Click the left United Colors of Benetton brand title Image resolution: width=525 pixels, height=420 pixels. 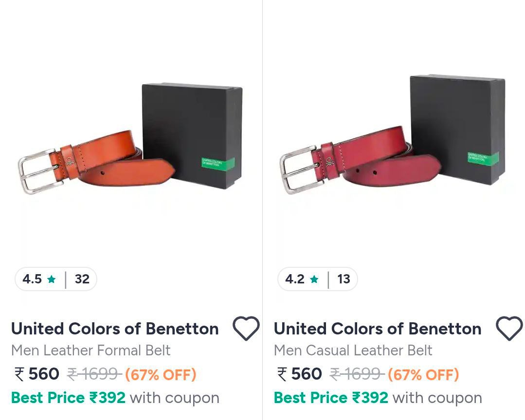(x=115, y=329)
